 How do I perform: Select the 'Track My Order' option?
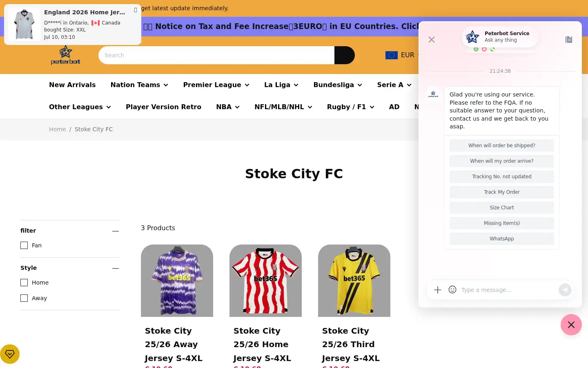tap(502, 192)
